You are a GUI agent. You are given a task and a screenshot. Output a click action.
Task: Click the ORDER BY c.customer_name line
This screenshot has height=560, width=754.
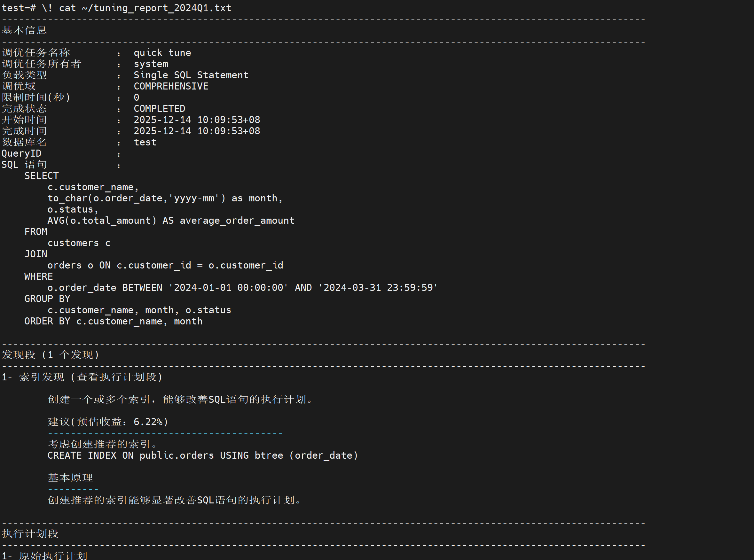point(113,321)
